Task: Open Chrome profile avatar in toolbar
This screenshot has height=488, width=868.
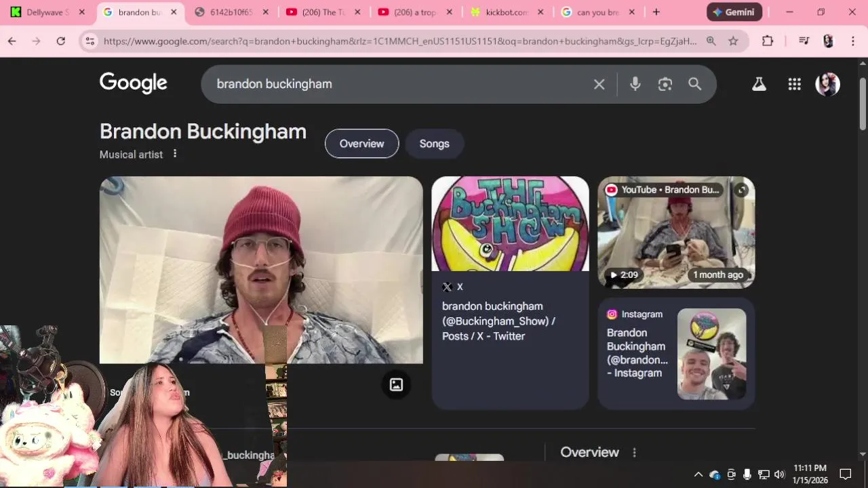Action: tap(828, 41)
